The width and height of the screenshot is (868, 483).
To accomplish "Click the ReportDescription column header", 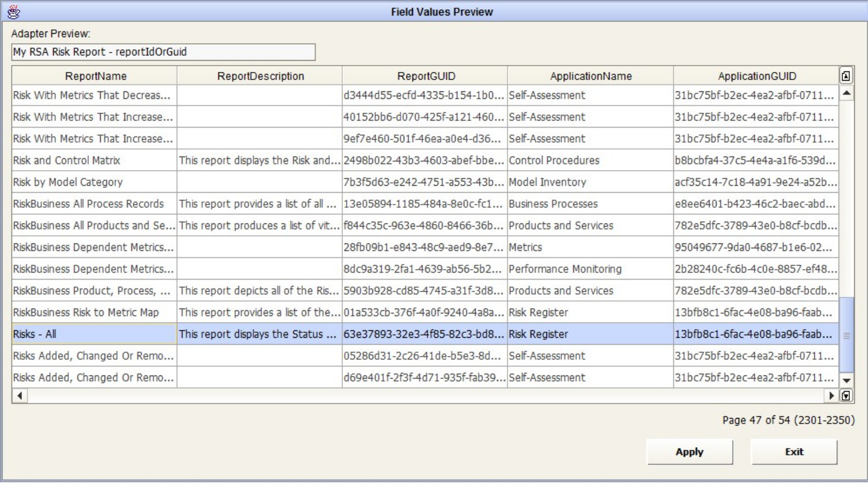I will point(260,76).
